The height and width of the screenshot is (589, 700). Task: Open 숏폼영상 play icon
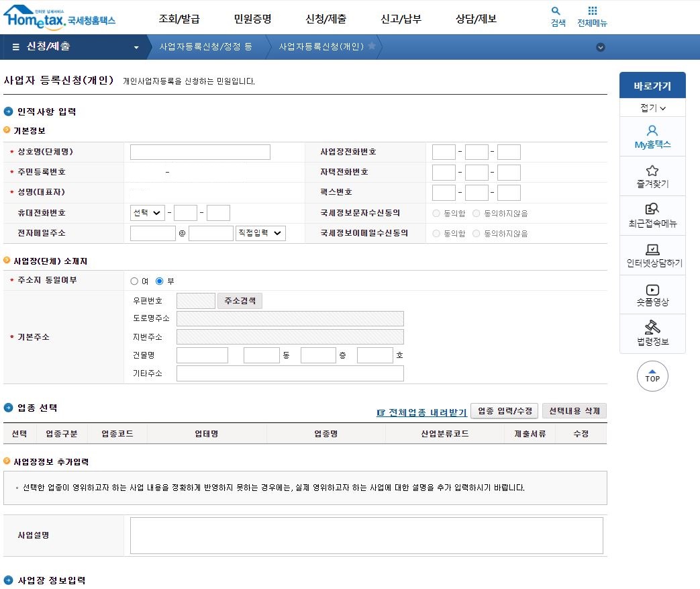coord(652,289)
